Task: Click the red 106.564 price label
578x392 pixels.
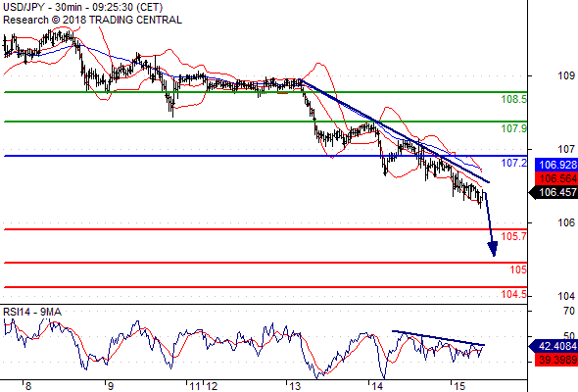Action: tap(556, 178)
